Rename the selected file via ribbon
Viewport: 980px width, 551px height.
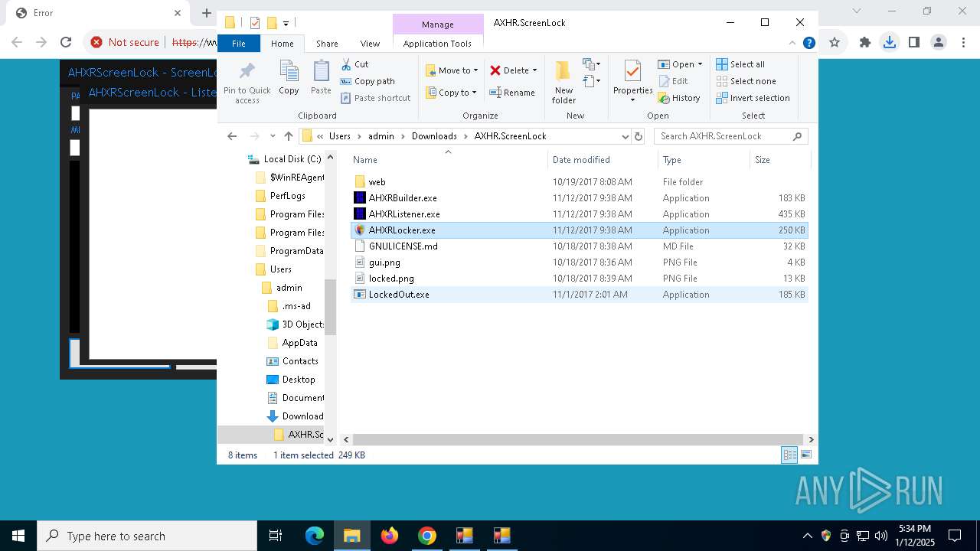click(x=512, y=93)
